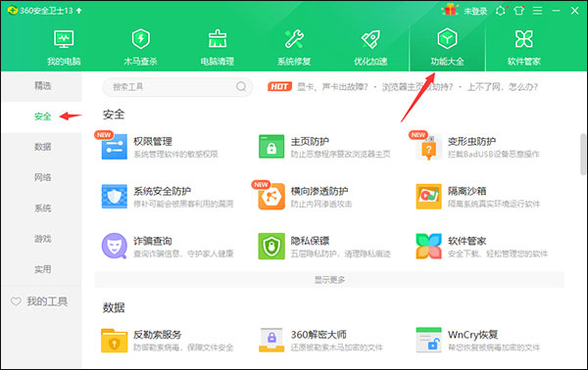Open 隔离沙箱 icon
Image resolution: width=588 pixels, height=370 pixels.
428,196
